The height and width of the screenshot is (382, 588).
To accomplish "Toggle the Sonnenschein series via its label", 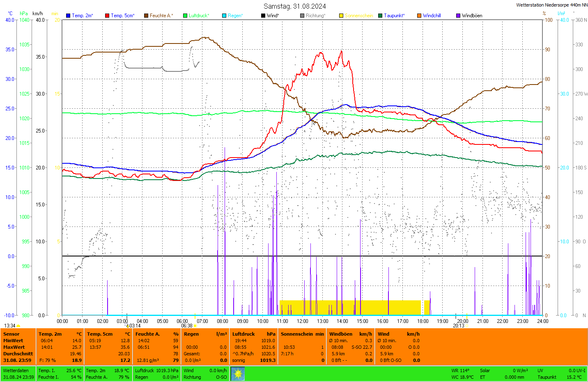I will click(x=358, y=16).
